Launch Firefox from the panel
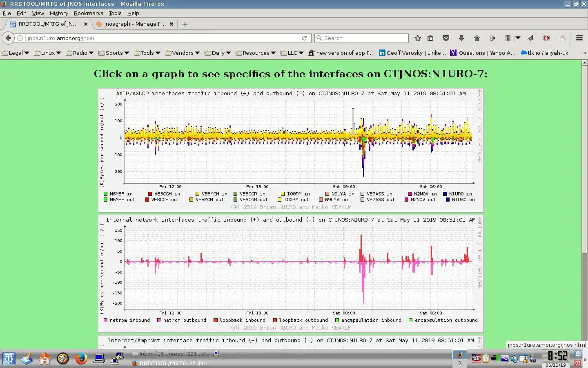This screenshot has width=588, height=368. [81, 359]
